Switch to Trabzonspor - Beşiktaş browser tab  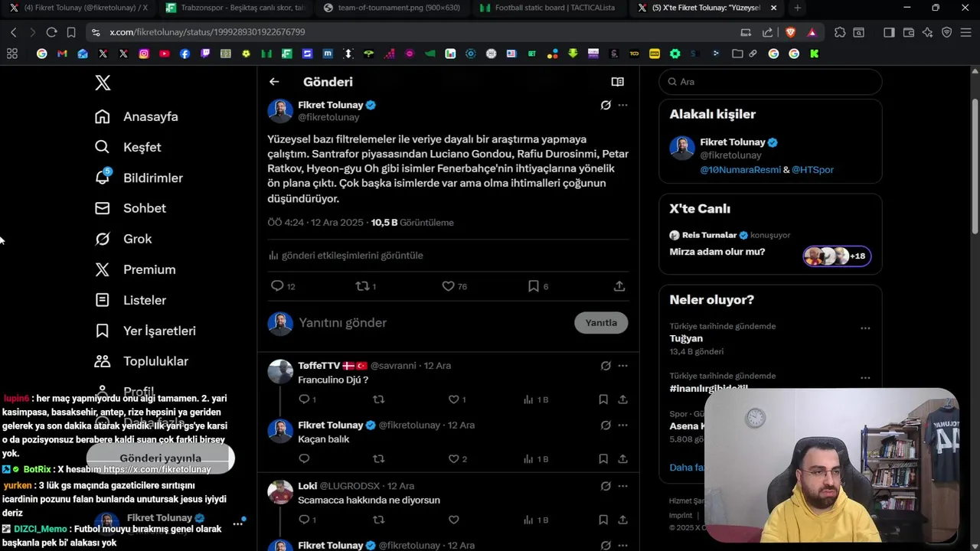[x=234, y=8]
